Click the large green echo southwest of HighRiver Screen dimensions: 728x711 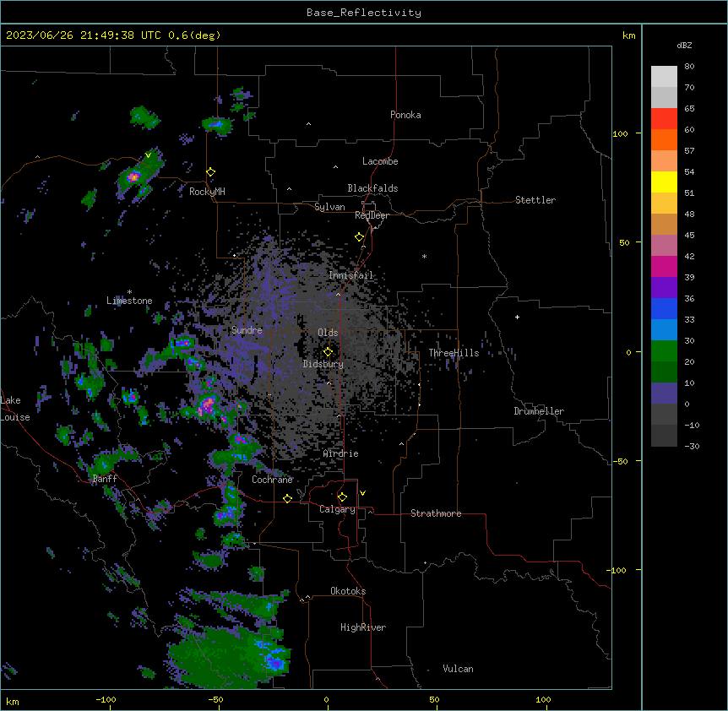tap(227, 659)
